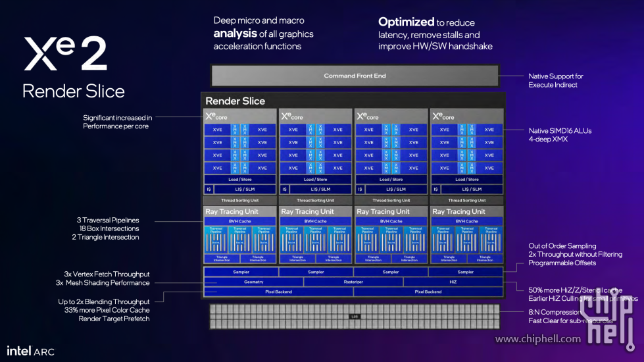Click '8:N Compression' annotation

pos(555,312)
